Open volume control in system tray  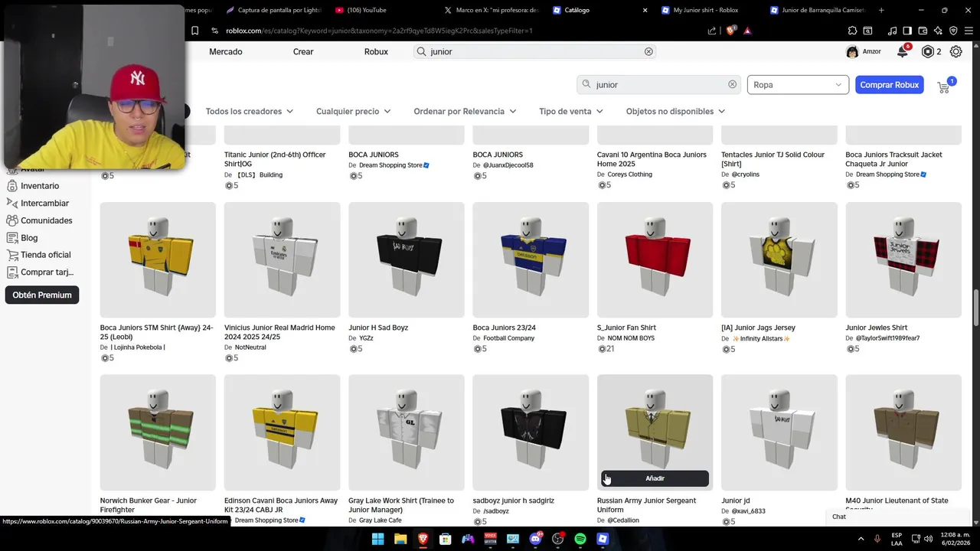click(929, 539)
